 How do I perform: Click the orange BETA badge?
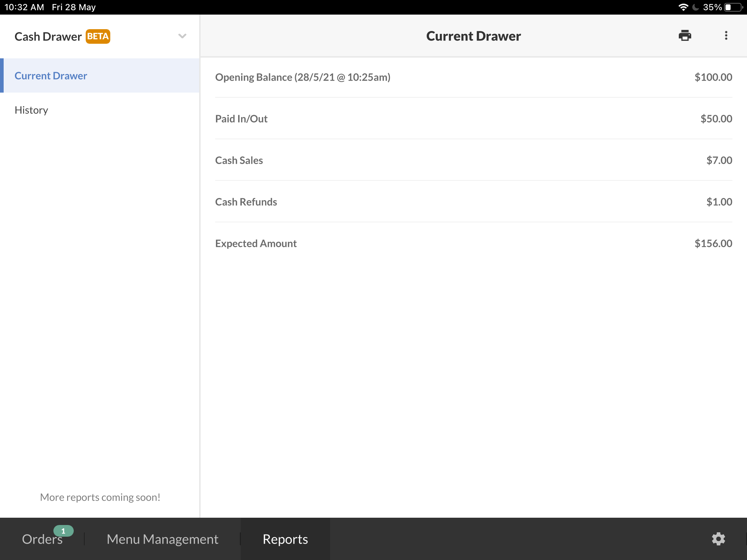(98, 36)
